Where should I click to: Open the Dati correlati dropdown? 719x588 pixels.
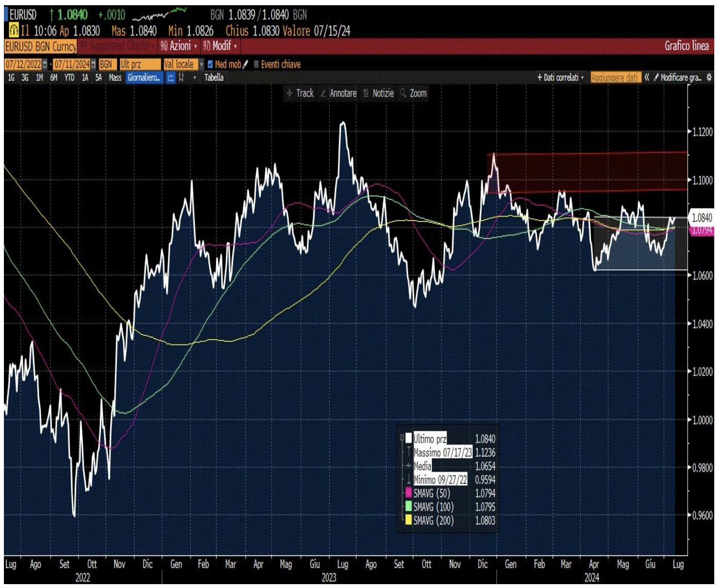coord(560,78)
